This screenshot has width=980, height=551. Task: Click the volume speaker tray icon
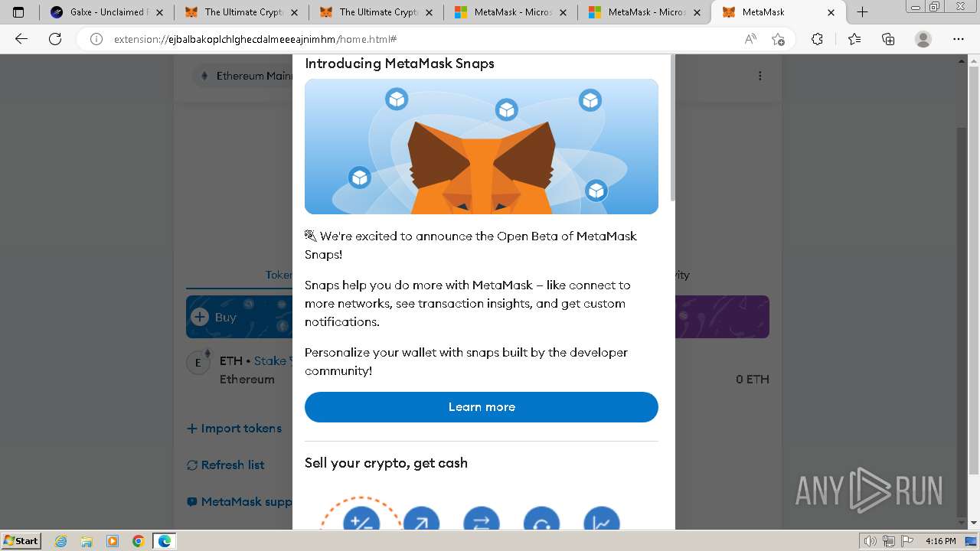pyautogui.click(x=871, y=541)
